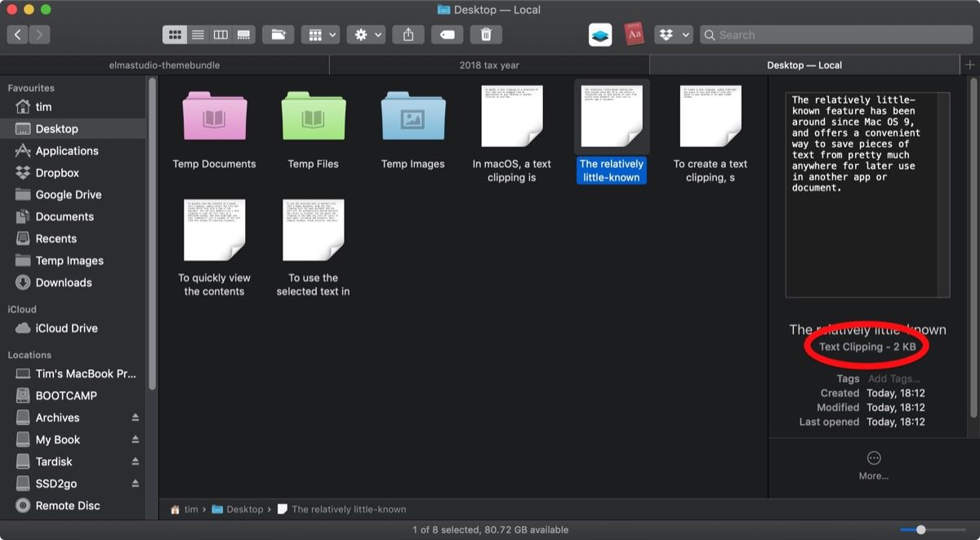This screenshot has width=980, height=540.
Task: Switch to gallery view in toolbar
Action: tap(243, 34)
